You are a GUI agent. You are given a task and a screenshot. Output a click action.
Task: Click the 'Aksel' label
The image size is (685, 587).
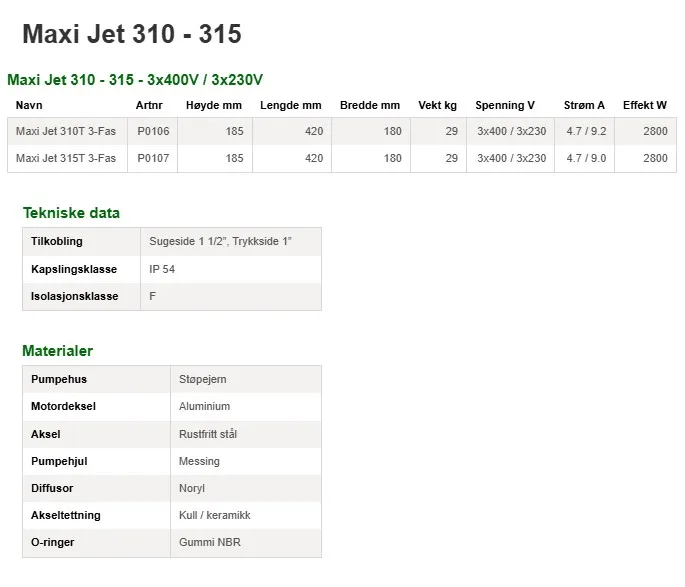pyautogui.click(x=45, y=434)
